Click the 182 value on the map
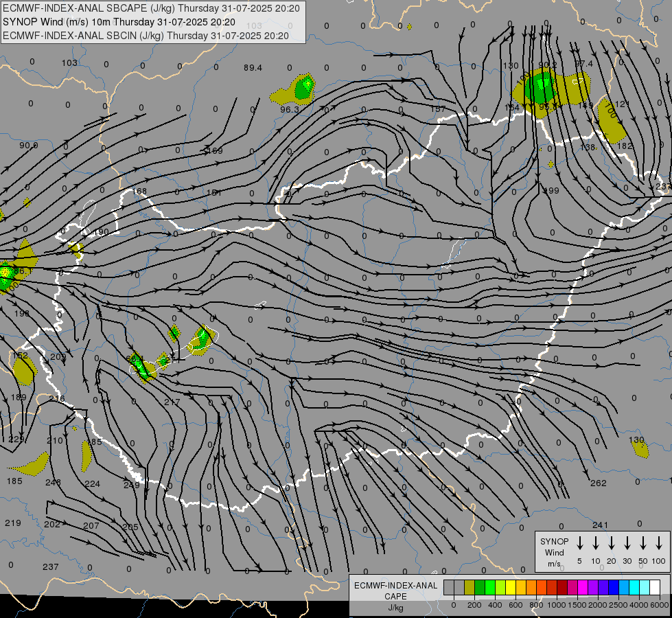Viewport: 672px width, 618px height. click(625, 146)
